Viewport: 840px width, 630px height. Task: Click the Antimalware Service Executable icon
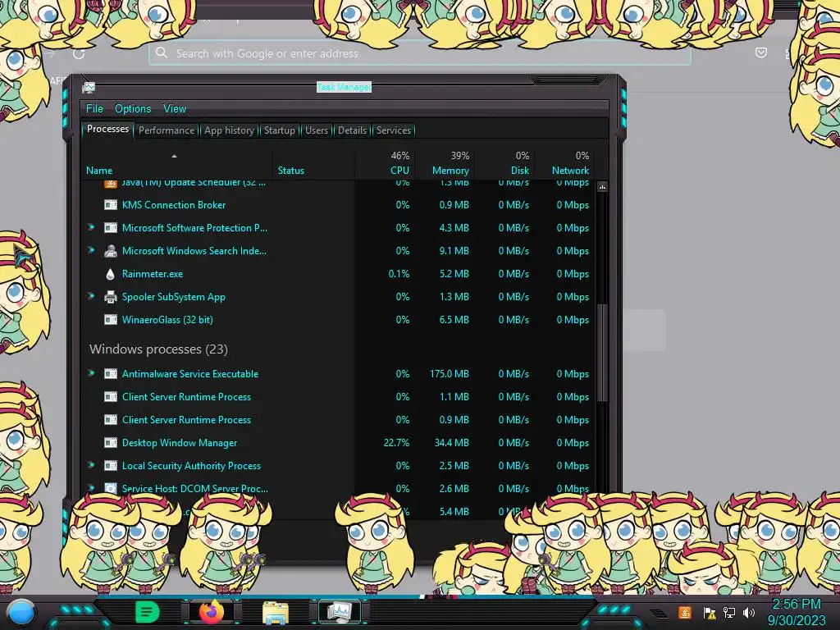click(111, 374)
